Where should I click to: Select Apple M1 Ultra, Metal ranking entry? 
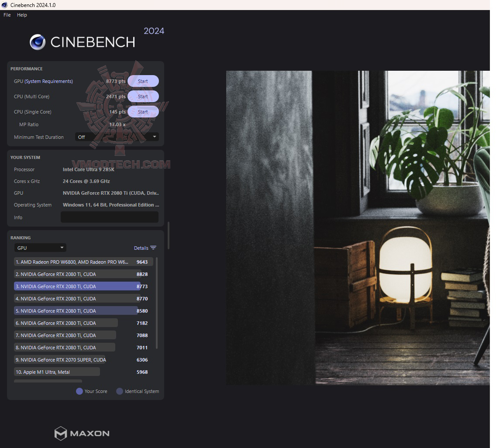tap(83, 372)
